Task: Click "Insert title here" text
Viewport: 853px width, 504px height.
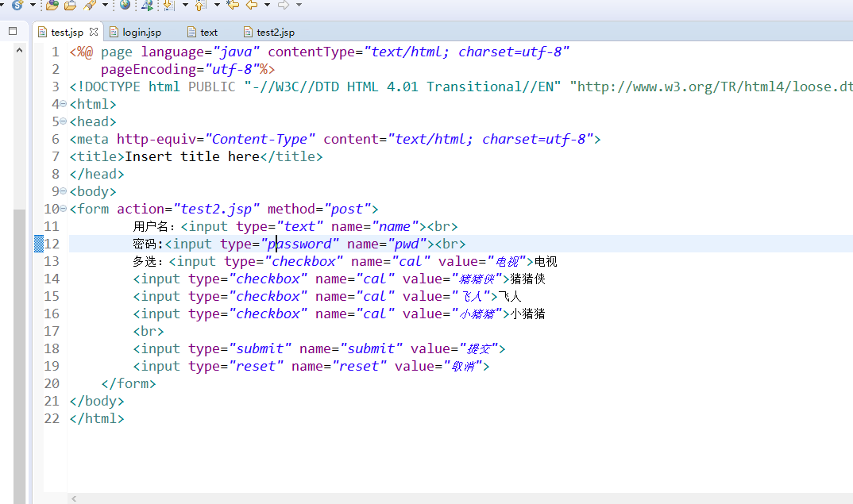Action: (x=192, y=156)
